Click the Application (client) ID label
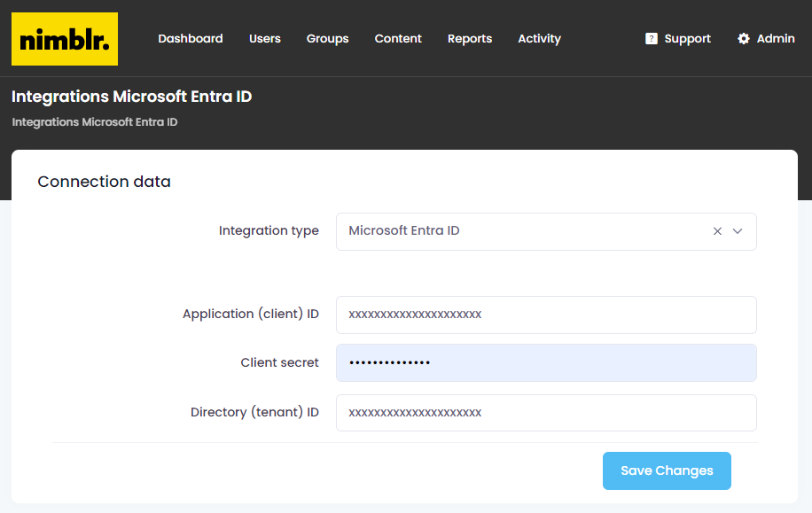This screenshot has height=513, width=812. pos(251,315)
